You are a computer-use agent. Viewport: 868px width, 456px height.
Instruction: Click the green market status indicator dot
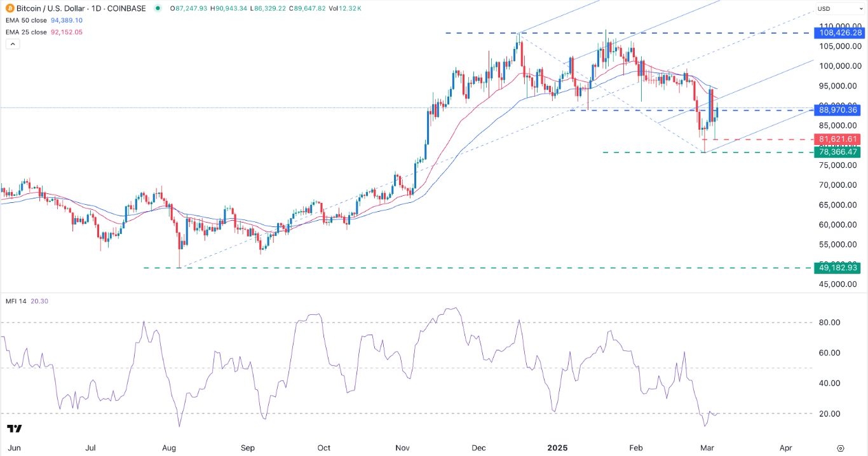point(157,8)
